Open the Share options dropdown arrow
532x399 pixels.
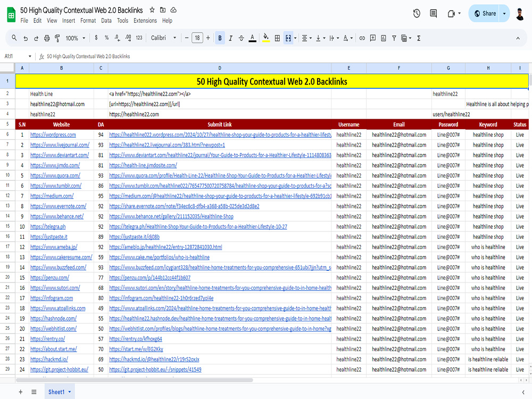504,14
